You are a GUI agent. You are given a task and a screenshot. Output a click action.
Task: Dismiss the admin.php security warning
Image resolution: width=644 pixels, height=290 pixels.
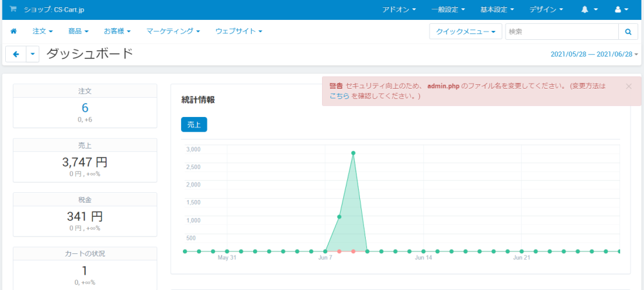pyautogui.click(x=629, y=86)
